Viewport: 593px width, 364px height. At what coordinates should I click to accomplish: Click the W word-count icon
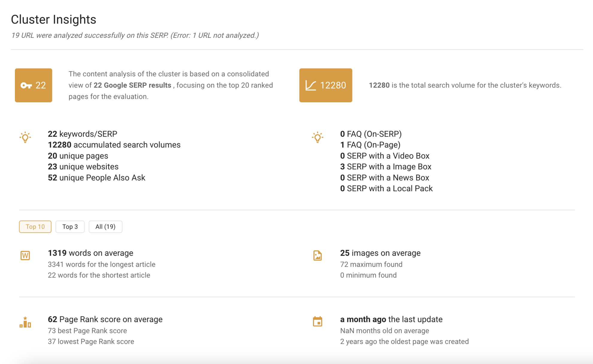pyautogui.click(x=25, y=255)
